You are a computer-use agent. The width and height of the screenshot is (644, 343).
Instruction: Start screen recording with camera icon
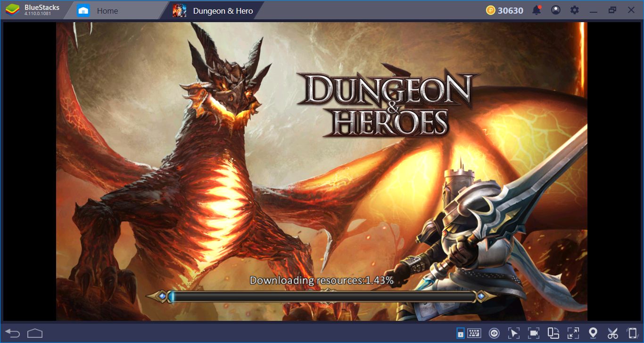(533, 333)
